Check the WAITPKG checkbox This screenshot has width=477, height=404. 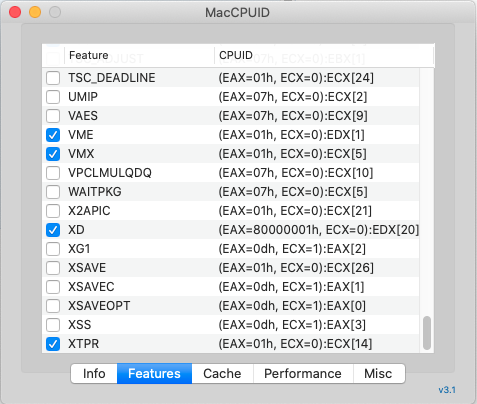pyautogui.click(x=53, y=192)
